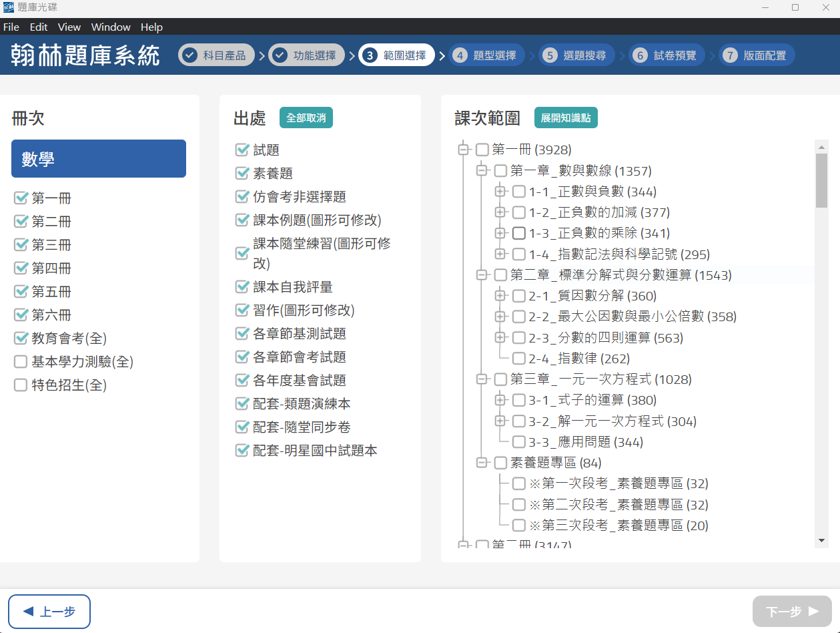Uncheck 第二冊 in the 冊次 list
Viewport: 840px width, 633px height.
(21, 221)
